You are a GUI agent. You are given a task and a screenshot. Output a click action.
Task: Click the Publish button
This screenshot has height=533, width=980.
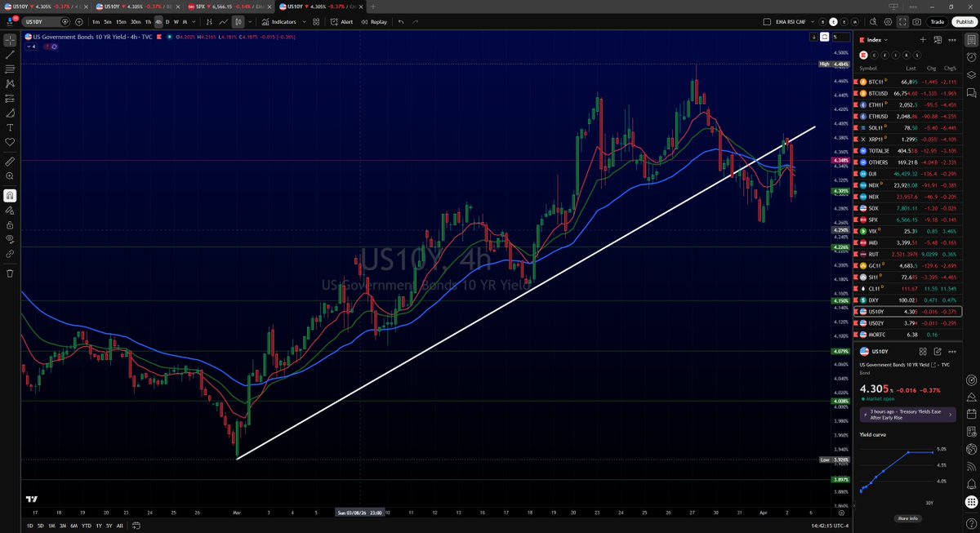click(x=963, y=22)
